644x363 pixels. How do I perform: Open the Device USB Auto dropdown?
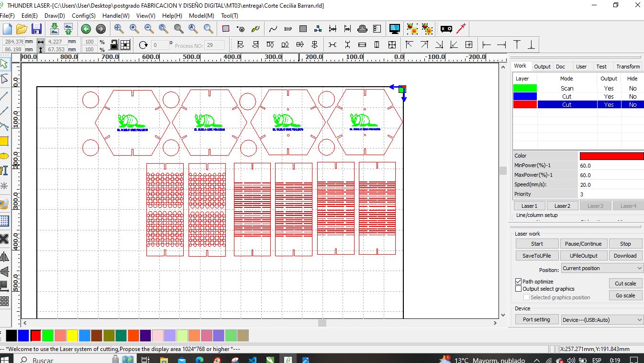(602, 319)
